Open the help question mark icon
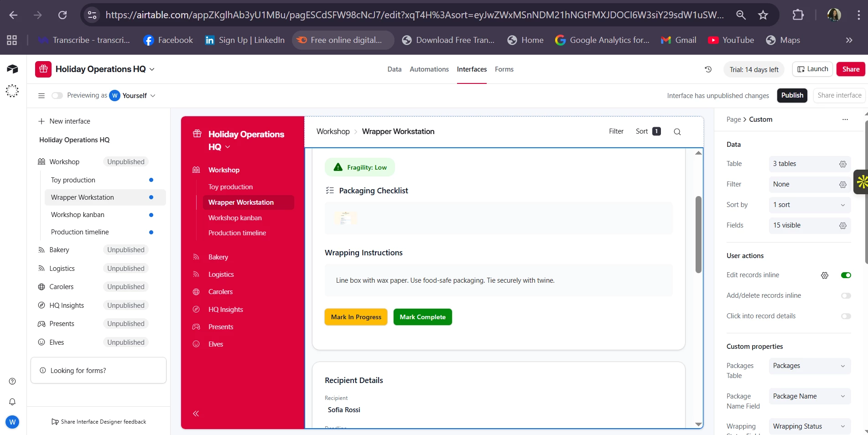868x435 pixels. (x=12, y=382)
